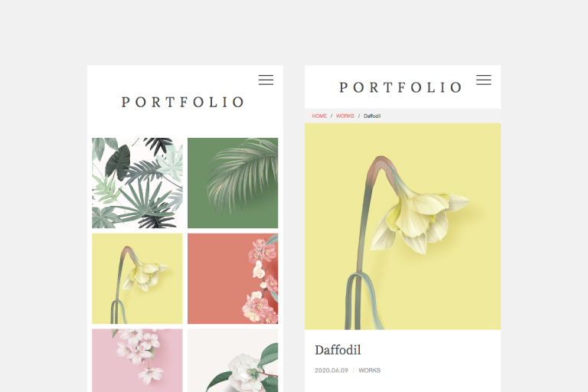Click PORTFOLIO logo on the detail page

400,87
